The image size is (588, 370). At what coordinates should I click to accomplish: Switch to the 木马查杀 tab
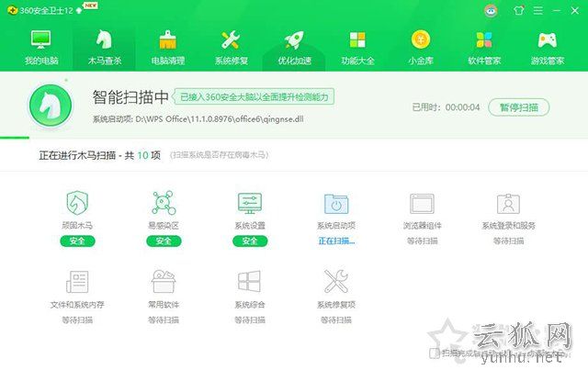[104, 49]
